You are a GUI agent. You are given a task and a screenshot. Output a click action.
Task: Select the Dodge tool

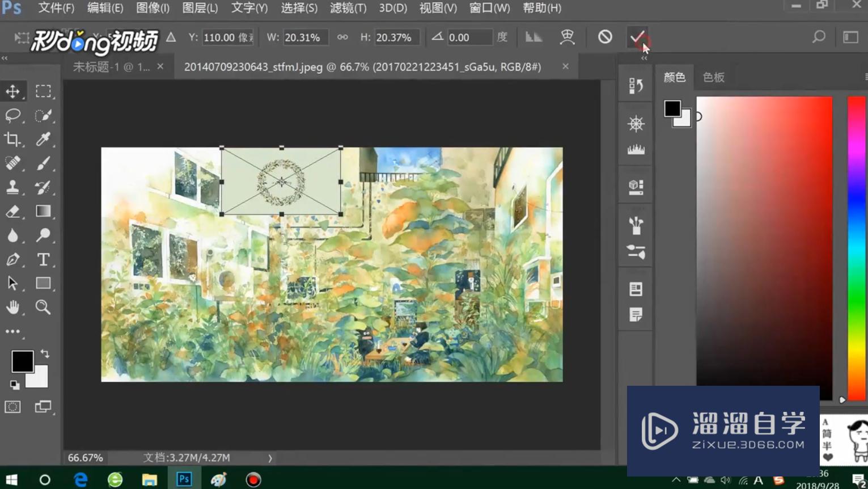[x=43, y=235]
